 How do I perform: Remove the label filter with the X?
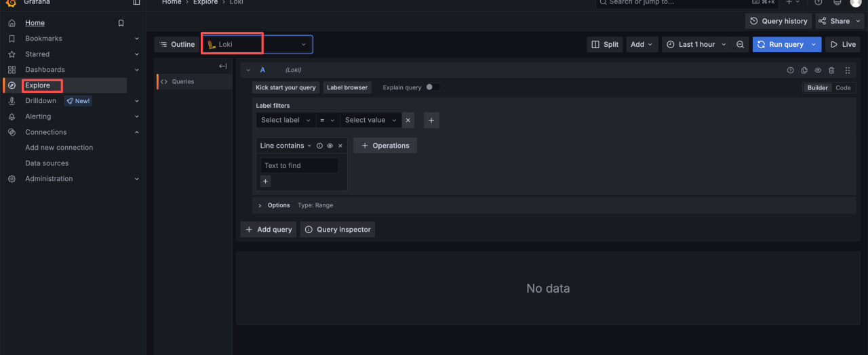(408, 120)
